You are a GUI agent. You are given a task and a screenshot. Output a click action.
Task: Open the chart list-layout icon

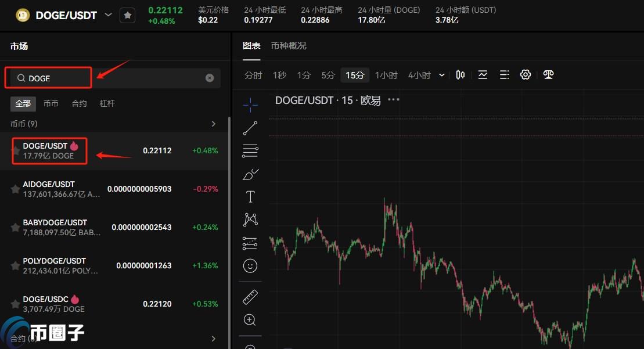point(505,75)
